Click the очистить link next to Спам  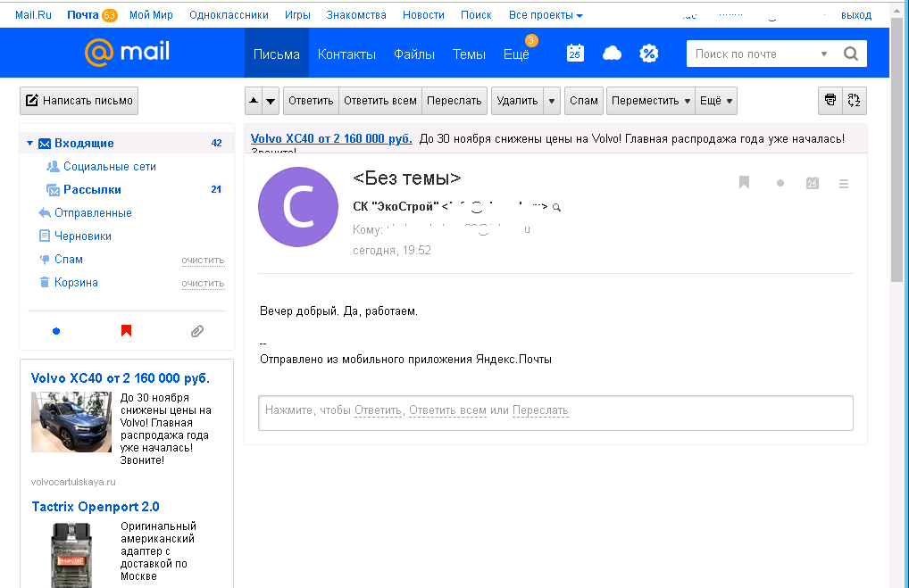pos(203,260)
